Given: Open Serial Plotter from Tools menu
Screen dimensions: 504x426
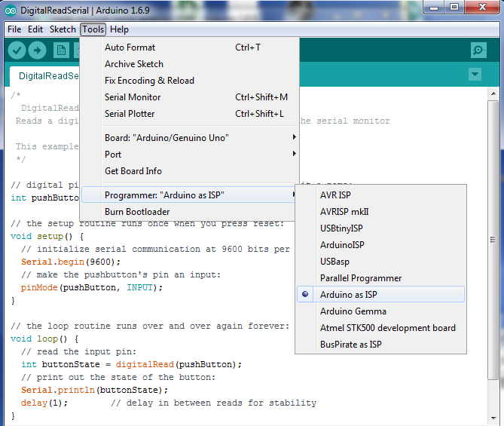Looking at the screenshot, I should [x=190, y=114].
